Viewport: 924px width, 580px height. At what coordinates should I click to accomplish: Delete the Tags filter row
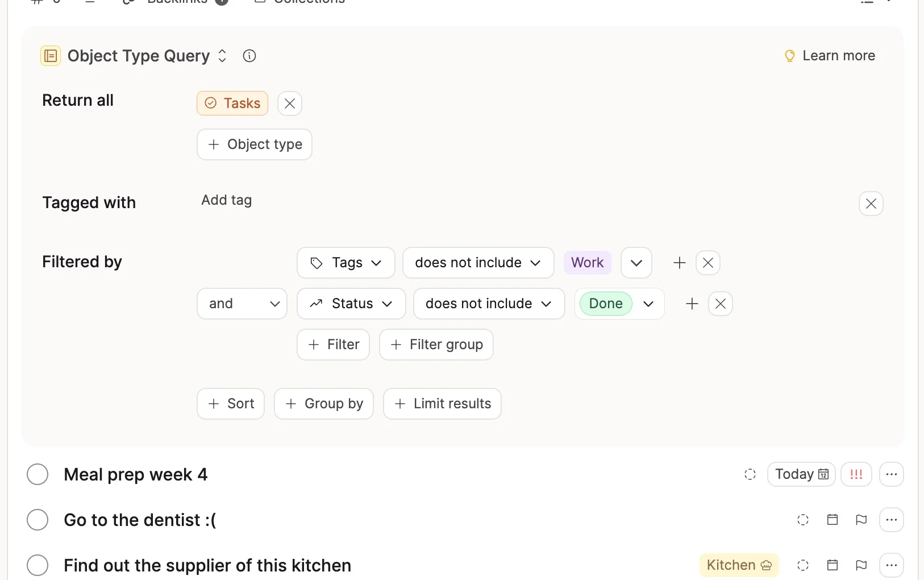(x=708, y=263)
